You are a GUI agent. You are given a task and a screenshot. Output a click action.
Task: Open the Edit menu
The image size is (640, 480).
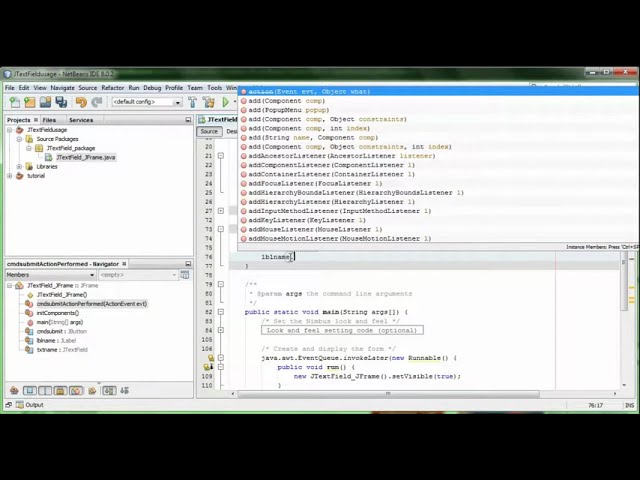[24, 88]
